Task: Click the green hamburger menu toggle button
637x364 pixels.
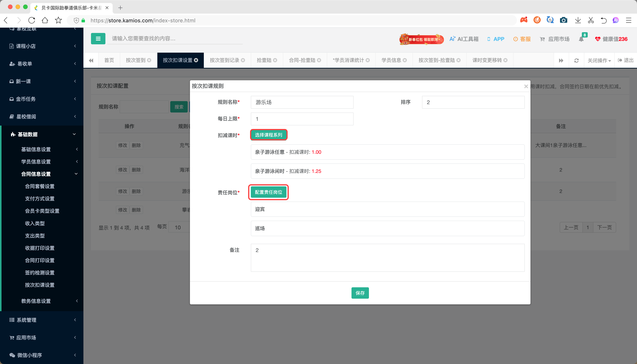Action: (98, 39)
